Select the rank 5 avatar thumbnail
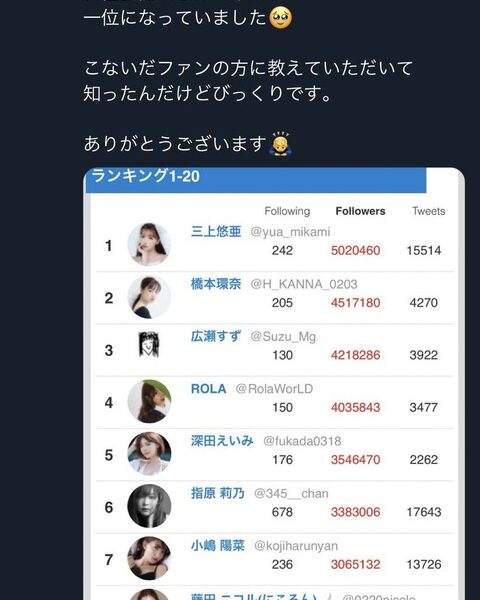Screen dimensions: 480x600 pos(149,454)
